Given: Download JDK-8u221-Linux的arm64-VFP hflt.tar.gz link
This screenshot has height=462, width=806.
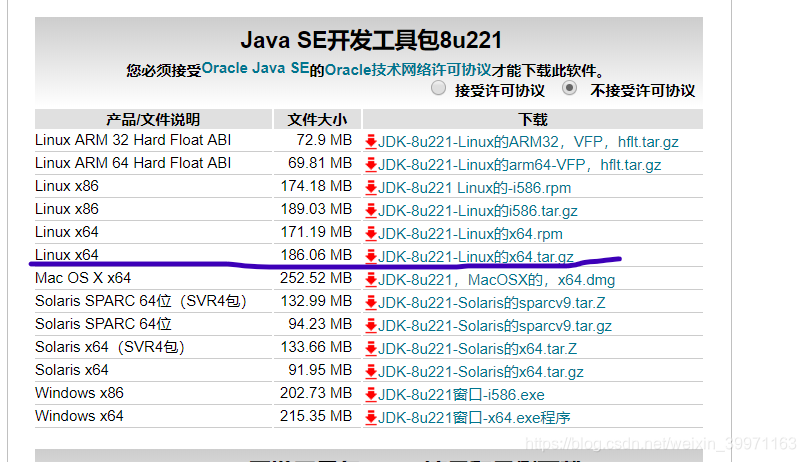Looking at the screenshot, I should click(520, 165).
